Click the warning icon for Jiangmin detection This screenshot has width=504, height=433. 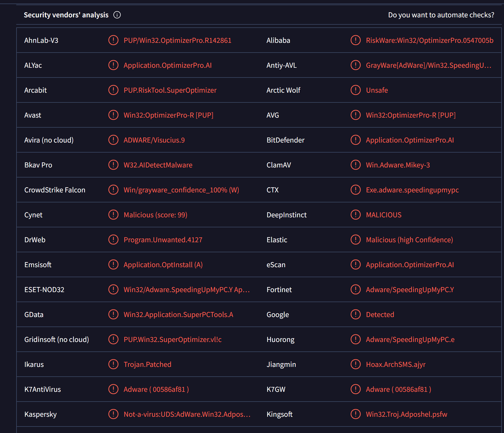[356, 364]
